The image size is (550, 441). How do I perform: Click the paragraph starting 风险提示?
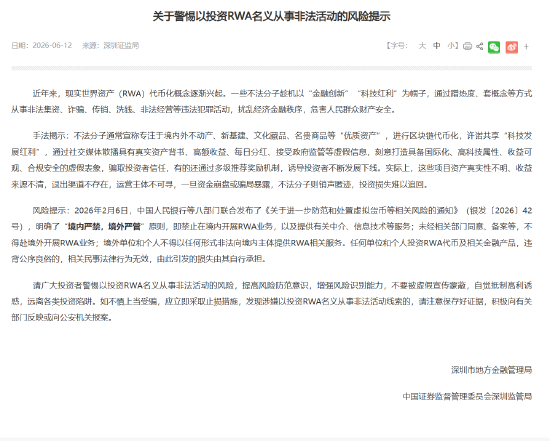(x=271, y=235)
